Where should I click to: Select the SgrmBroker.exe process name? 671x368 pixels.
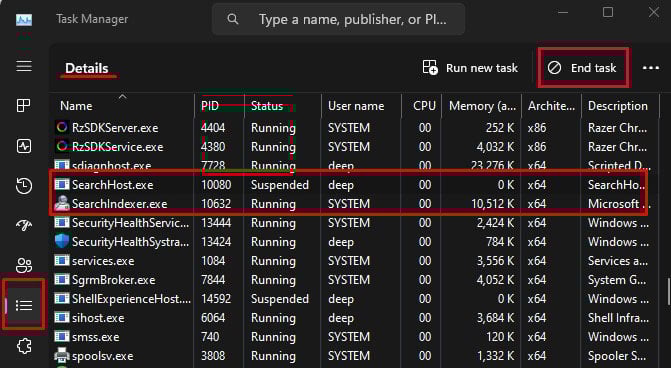tap(113, 280)
